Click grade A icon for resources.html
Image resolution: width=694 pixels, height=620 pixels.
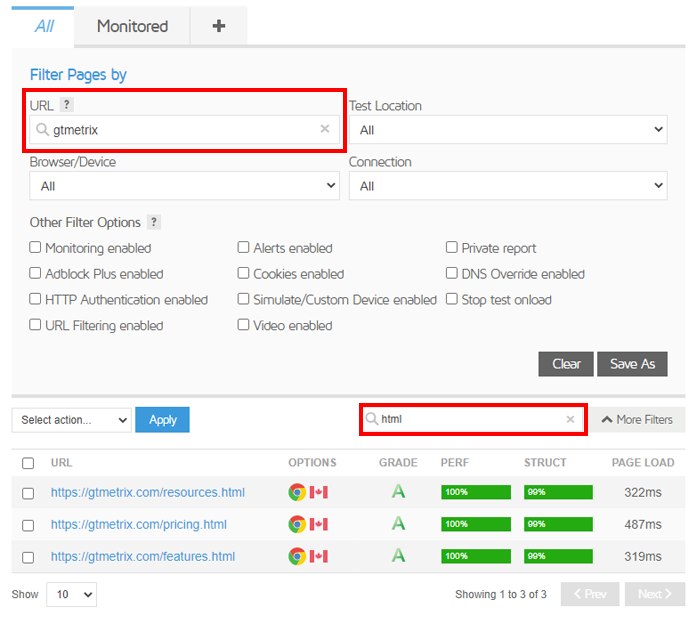pyautogui.click(x=398, y=491)
